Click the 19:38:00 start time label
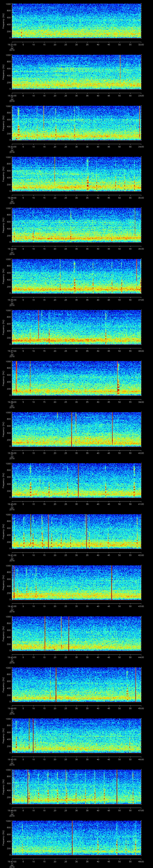The height and width of the screenshot is (868, 153). [12, 402]
